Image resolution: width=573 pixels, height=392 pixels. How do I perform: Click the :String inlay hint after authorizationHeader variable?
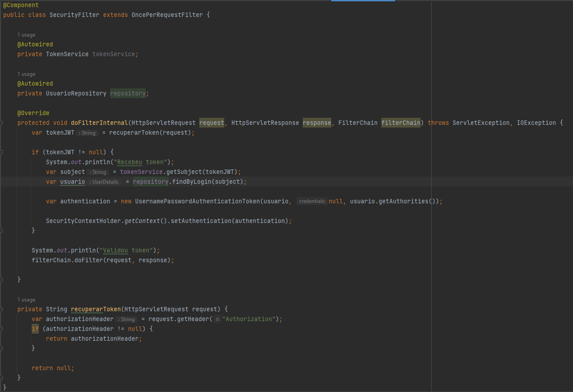(x=127, y=319)
